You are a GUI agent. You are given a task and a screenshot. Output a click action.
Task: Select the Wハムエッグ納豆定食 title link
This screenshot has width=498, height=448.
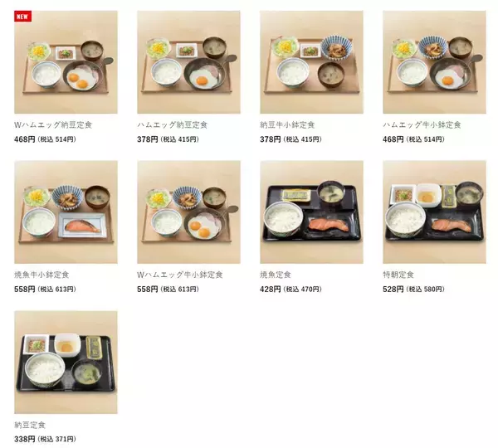tap(53, 124)
